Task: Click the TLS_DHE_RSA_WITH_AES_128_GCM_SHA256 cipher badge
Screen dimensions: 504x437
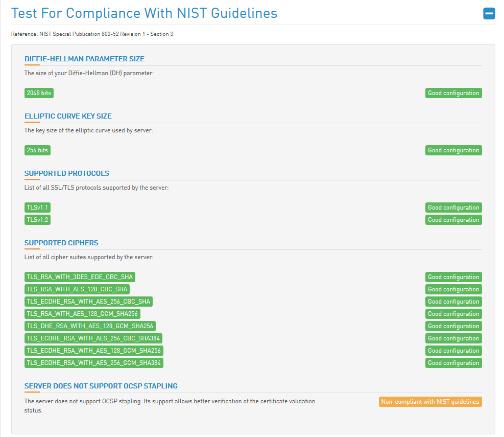Action: pos(90,326)
